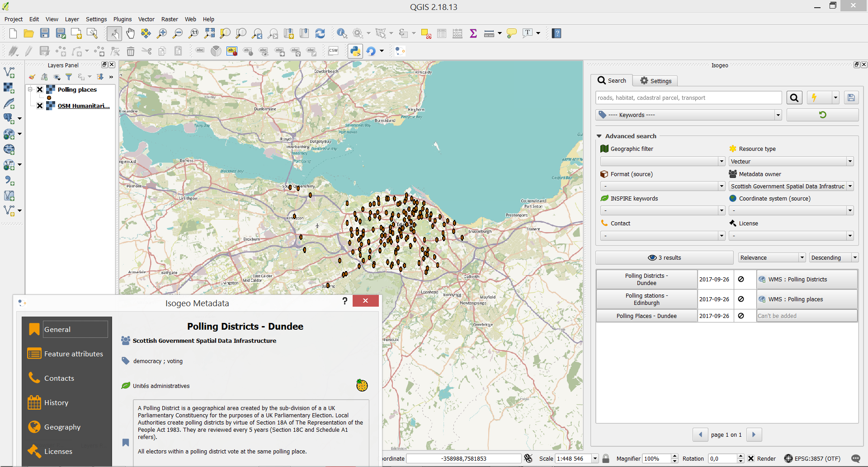Open the Project menu
868x467 pixels.
14,19
